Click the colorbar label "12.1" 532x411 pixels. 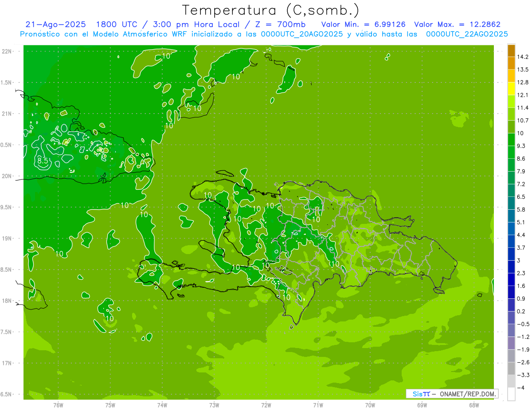pyautogui.click(x=523, y=95)
